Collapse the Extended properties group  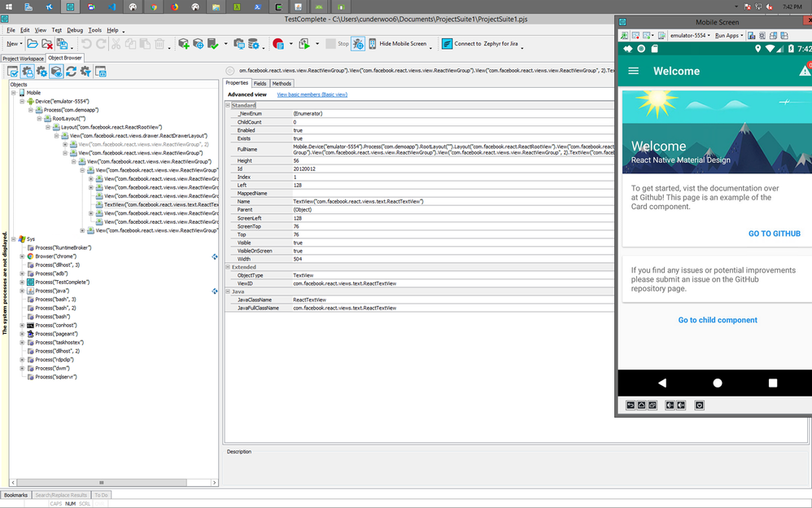pos(228,267)
